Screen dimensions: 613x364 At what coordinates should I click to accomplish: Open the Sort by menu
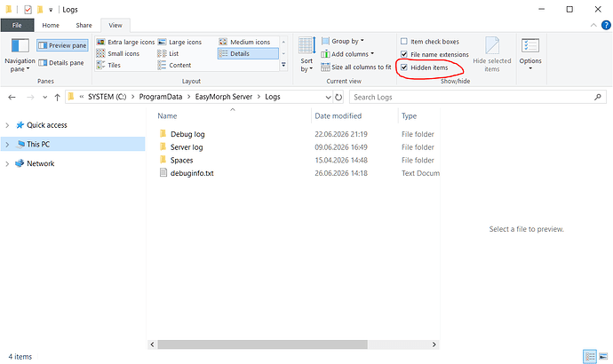pyautogui.click(x=306, y=55)
